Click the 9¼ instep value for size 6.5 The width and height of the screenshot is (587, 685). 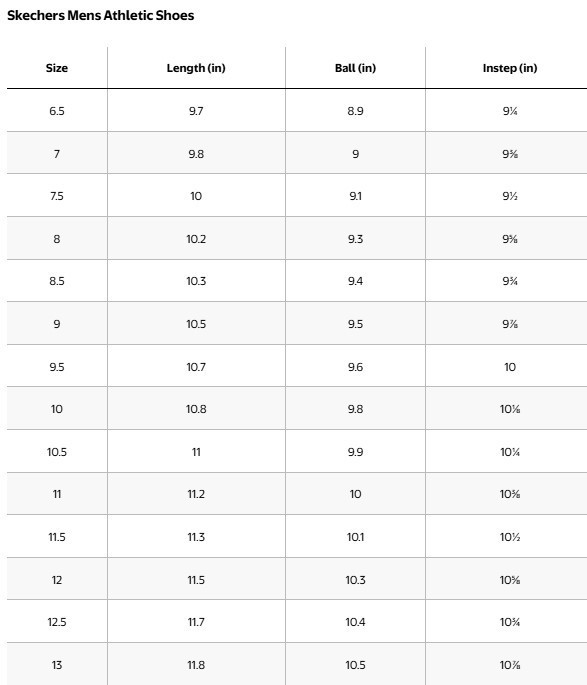[510, 111]
